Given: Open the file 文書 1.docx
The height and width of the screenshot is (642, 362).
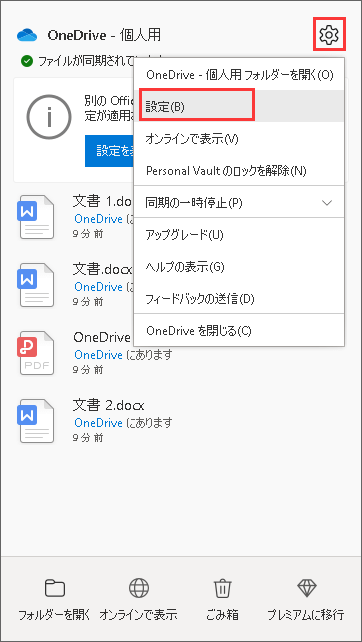Looking at the screenshot, I should pyautogui.click(x=103, y=201).
